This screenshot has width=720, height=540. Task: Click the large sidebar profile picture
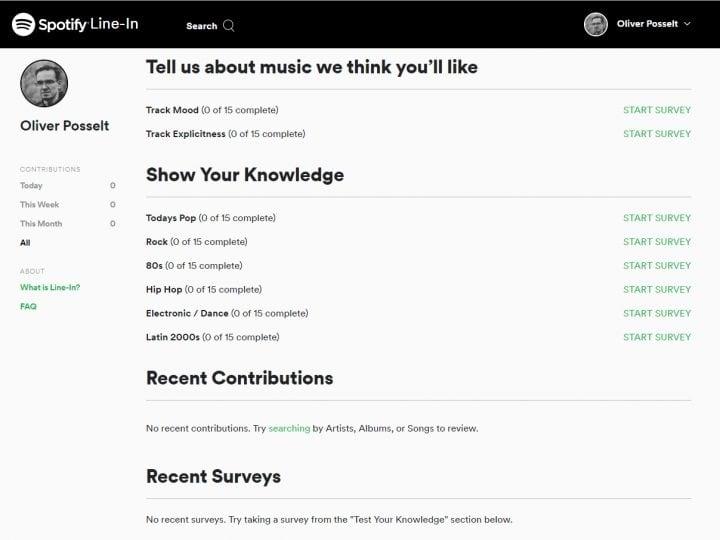click(44, 84)
